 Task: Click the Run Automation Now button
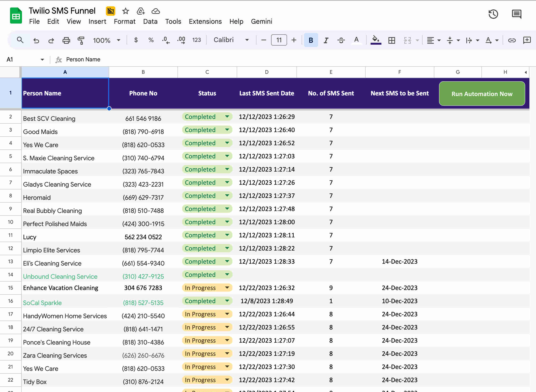point(482,94)
